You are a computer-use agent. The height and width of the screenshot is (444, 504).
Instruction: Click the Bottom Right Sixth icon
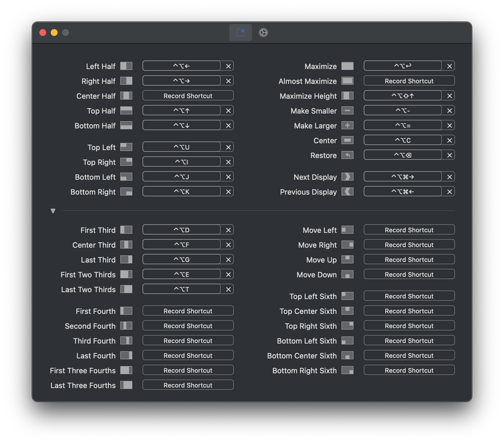[348, 370]
